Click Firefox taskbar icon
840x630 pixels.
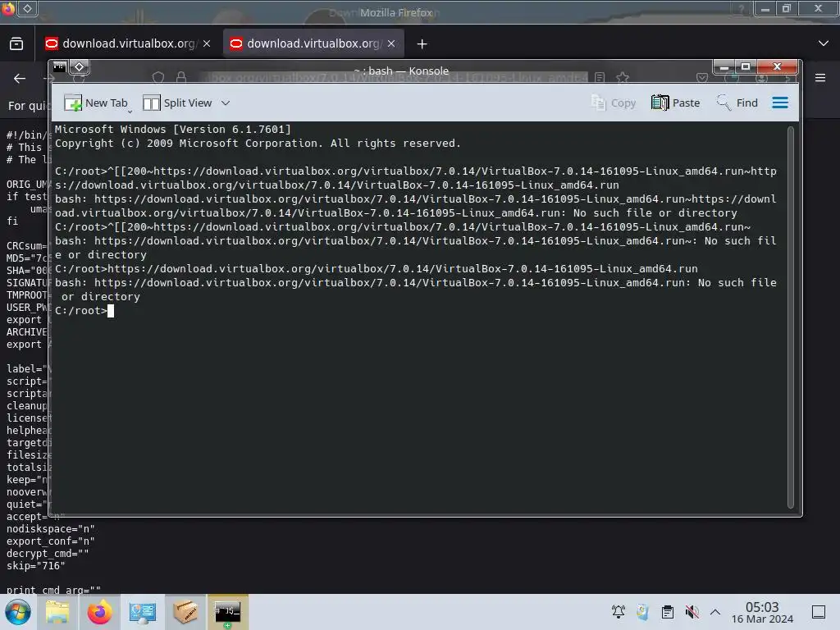pyautogui.click(x=99, y=612)
